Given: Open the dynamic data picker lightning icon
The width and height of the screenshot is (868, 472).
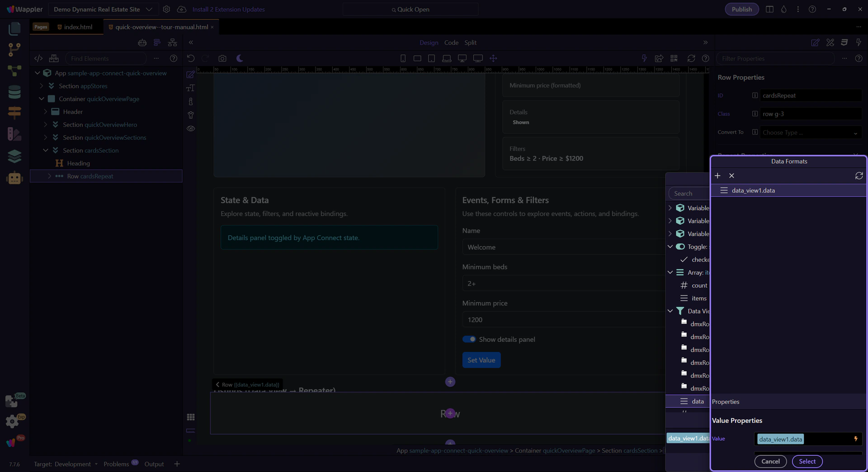Looking at the screenshot, I should 856,439.
